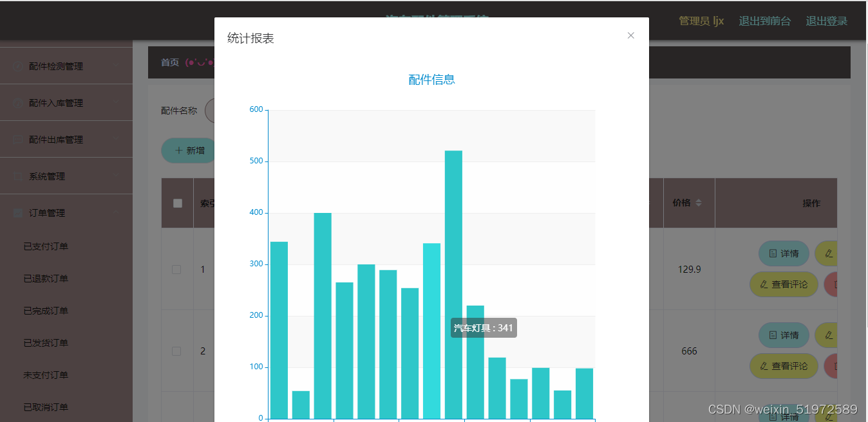Check the checkbox for row 1

176,270
